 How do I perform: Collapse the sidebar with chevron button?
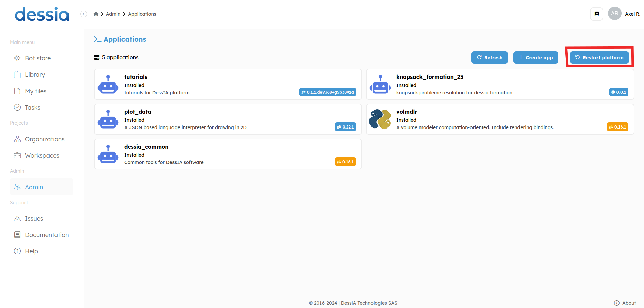[x=84, y=14]
